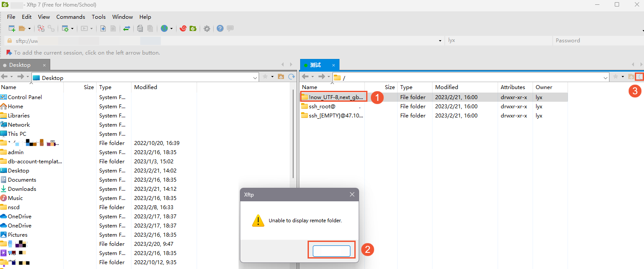
Task: Click the local pane home folder icon
Action: 280,77
